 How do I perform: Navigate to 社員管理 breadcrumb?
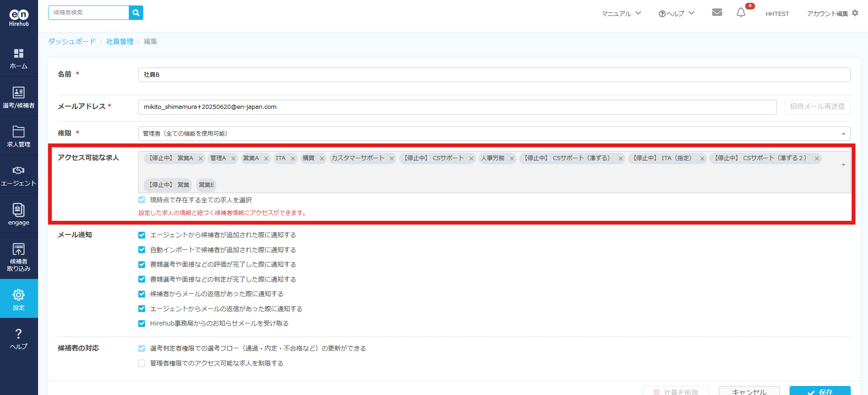pos(120,42)
